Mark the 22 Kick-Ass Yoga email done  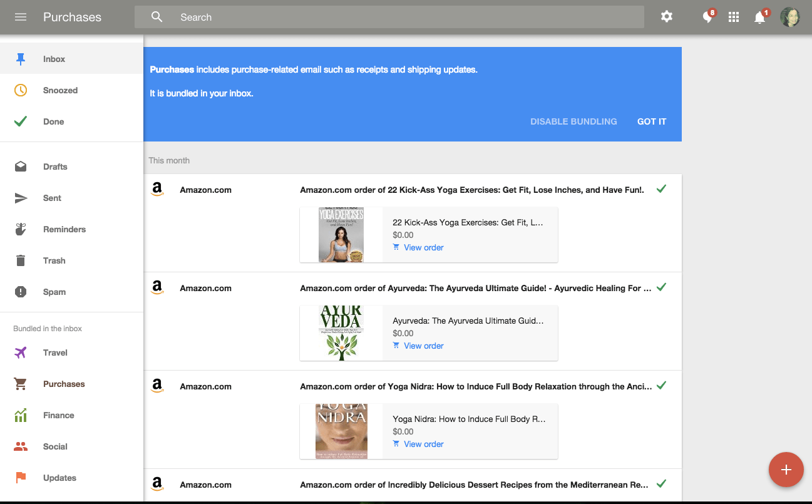tap(661, 189)
